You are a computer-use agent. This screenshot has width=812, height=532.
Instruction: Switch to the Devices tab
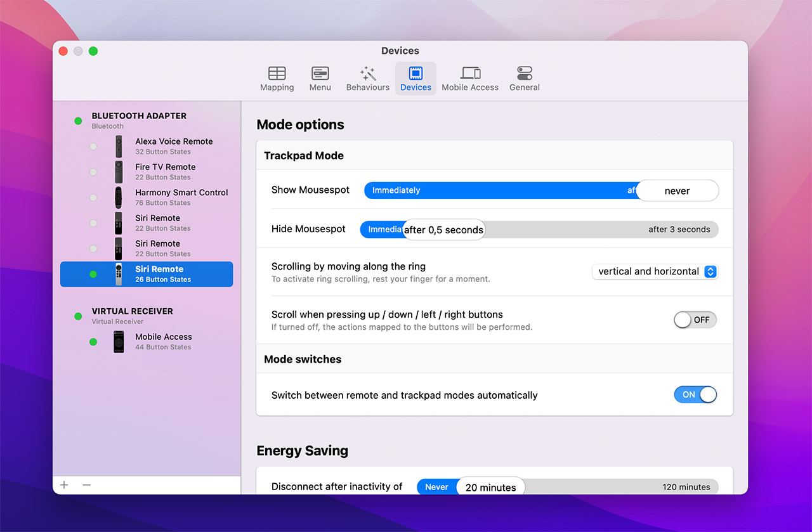click(x=416, y=79)
